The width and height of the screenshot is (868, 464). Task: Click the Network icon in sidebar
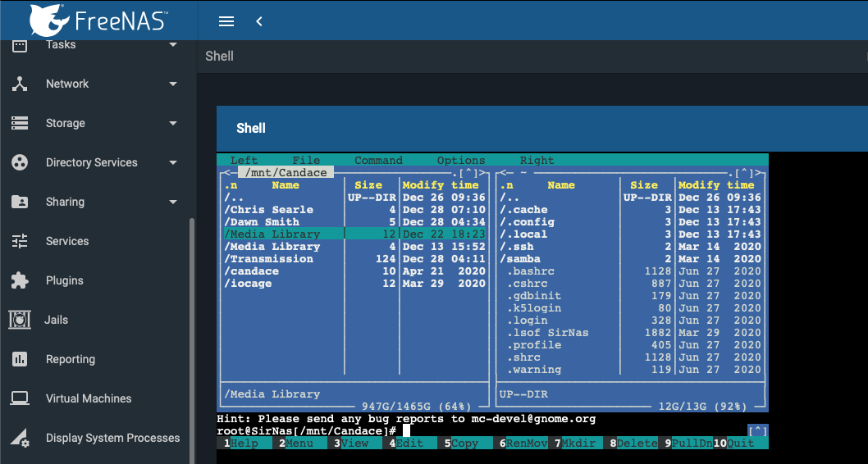point(20,84)
